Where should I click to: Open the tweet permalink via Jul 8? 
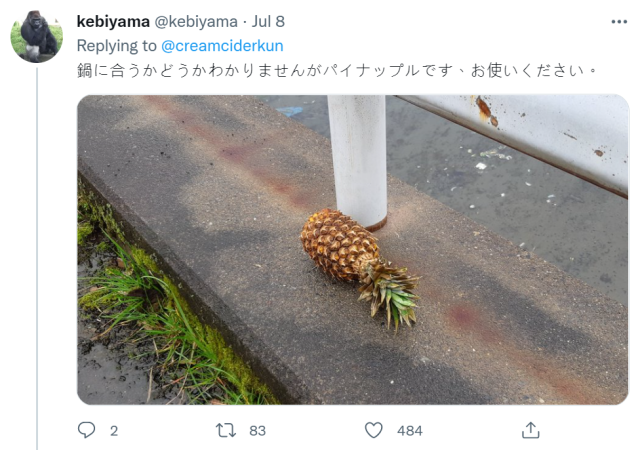tap(268, 22)
